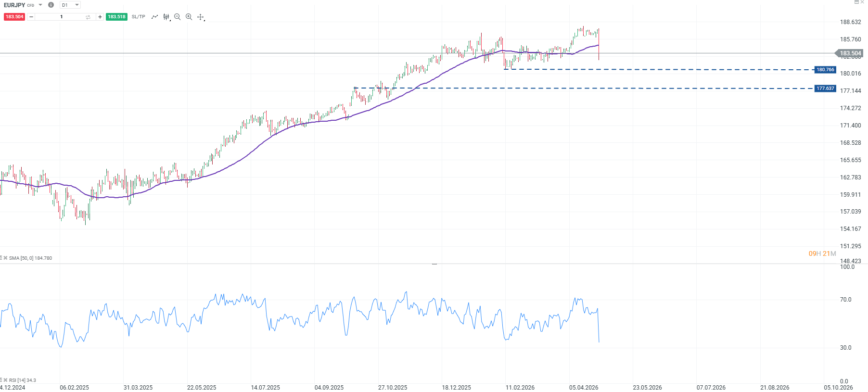Toggle the volume unit swap icon
Image resolution: width=868 pixels, height=392 pixels.
click(x=88, y=17)
